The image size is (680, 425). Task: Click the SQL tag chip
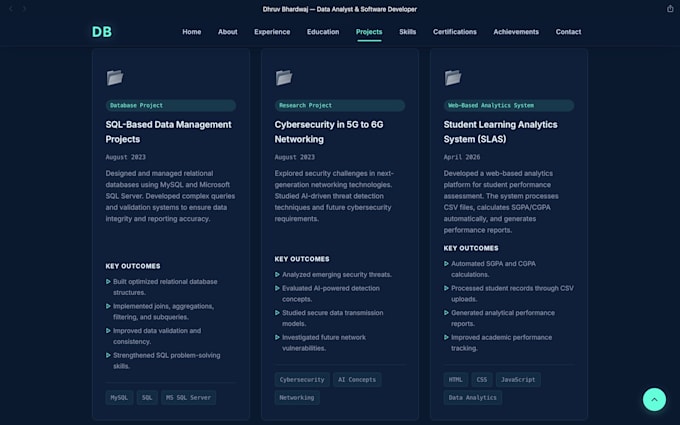(147, 398)
